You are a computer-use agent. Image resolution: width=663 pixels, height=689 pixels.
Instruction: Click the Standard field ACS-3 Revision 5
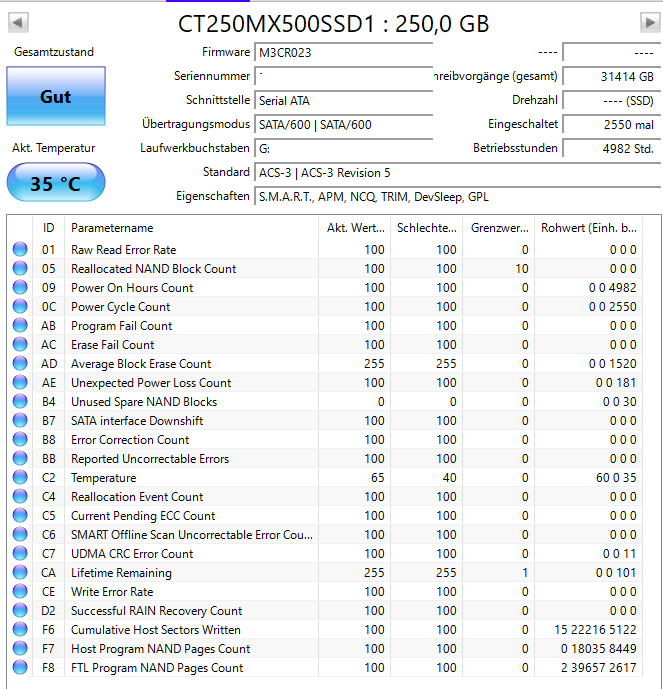pyautogui.click(x=457, y=173)
